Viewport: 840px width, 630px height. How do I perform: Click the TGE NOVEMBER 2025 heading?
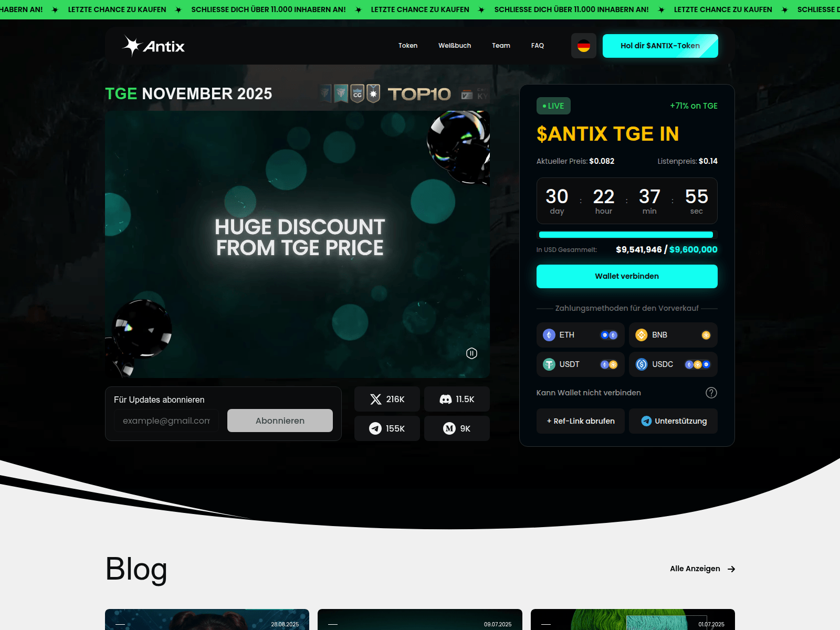tap(188, 93)
